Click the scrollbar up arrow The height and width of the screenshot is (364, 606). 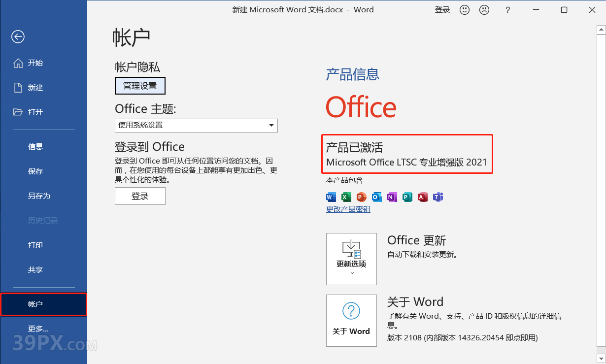(x=601, y=31)
